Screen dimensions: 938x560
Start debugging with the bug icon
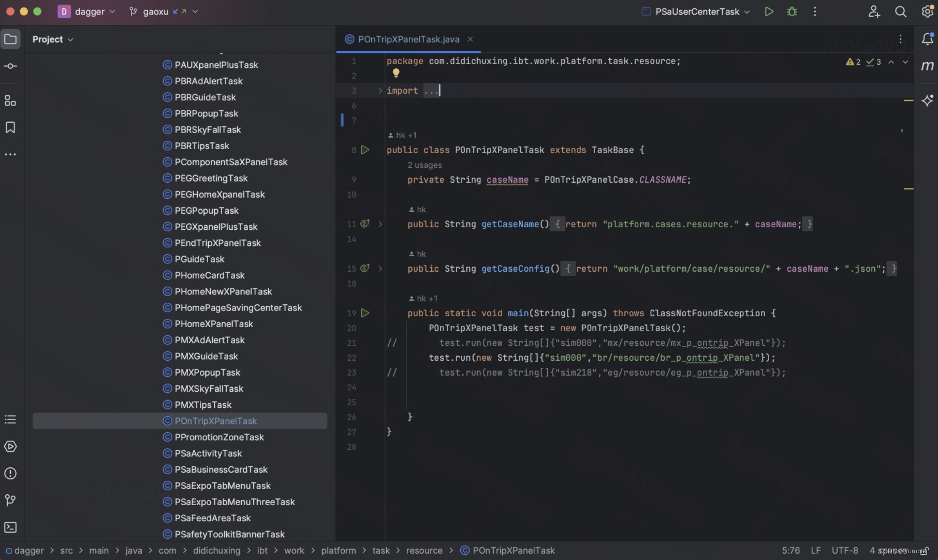[x=792, y=11]
